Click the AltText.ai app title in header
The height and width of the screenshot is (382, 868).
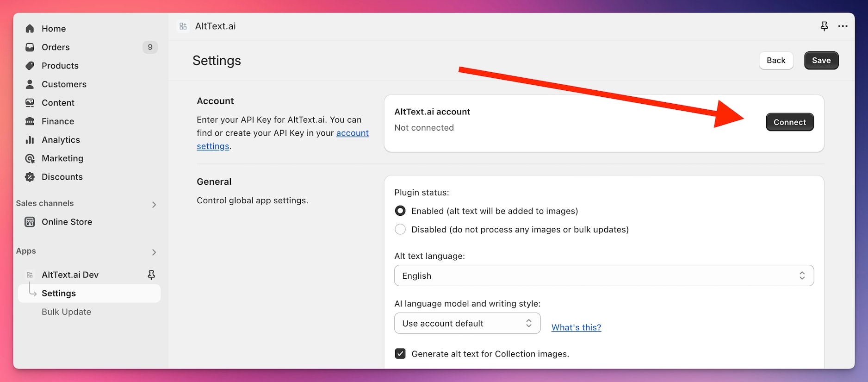(216, 26)
